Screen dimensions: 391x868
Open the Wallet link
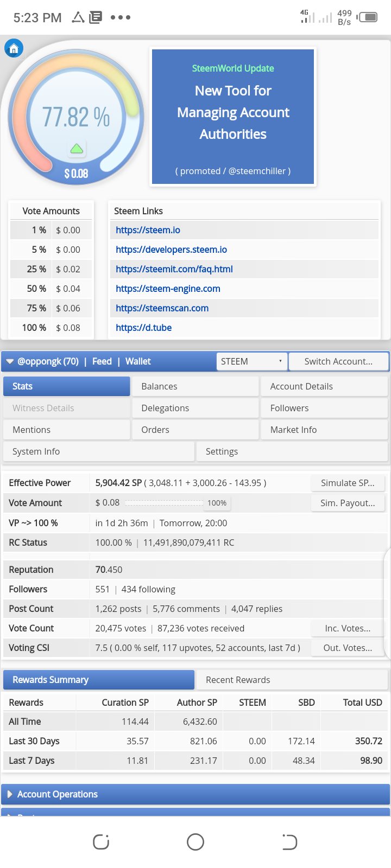138,361
